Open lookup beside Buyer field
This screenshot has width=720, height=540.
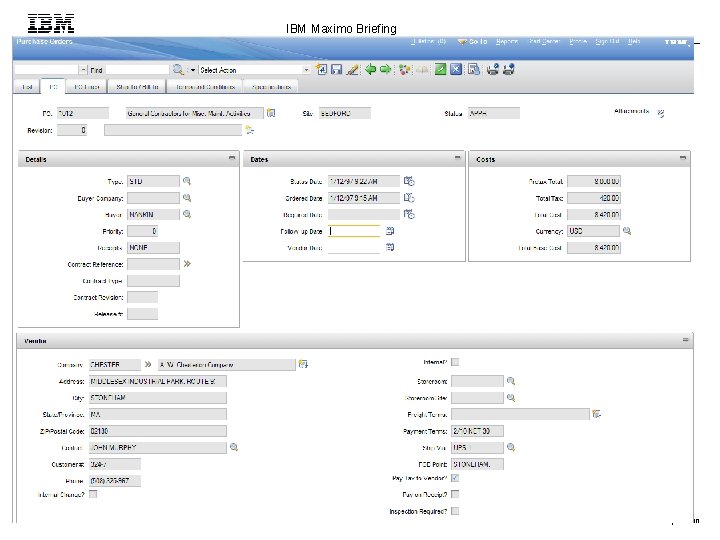[187, 214]
